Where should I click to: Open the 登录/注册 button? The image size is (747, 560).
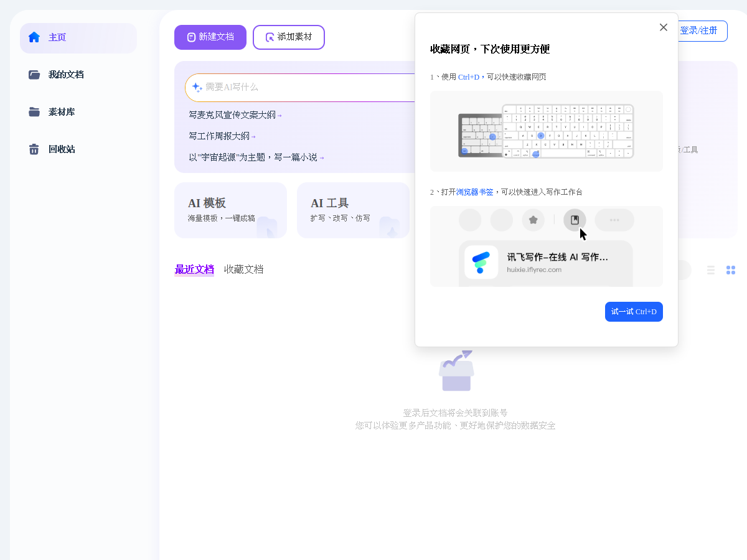click(x=698, y=30)
